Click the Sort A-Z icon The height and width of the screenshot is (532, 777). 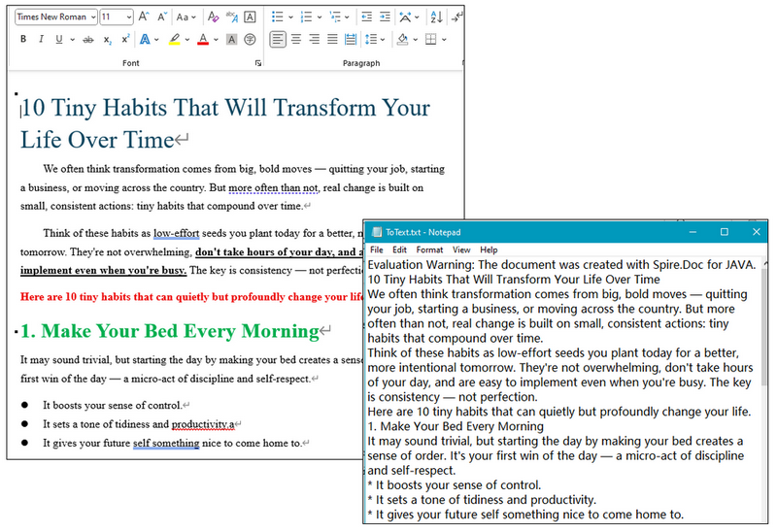point(436,17)
